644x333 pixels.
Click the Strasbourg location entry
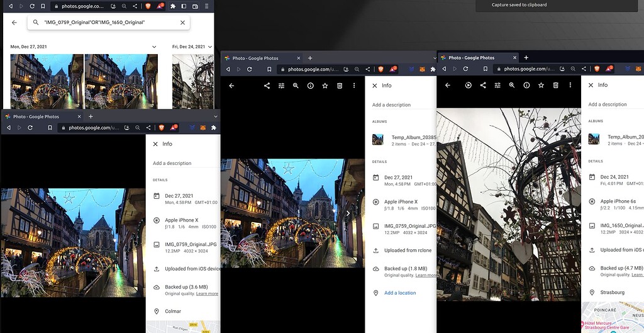pos(613,292)
